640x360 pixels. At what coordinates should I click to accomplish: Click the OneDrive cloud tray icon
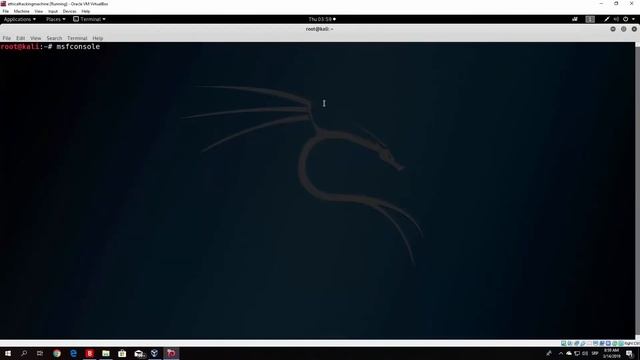569,353
